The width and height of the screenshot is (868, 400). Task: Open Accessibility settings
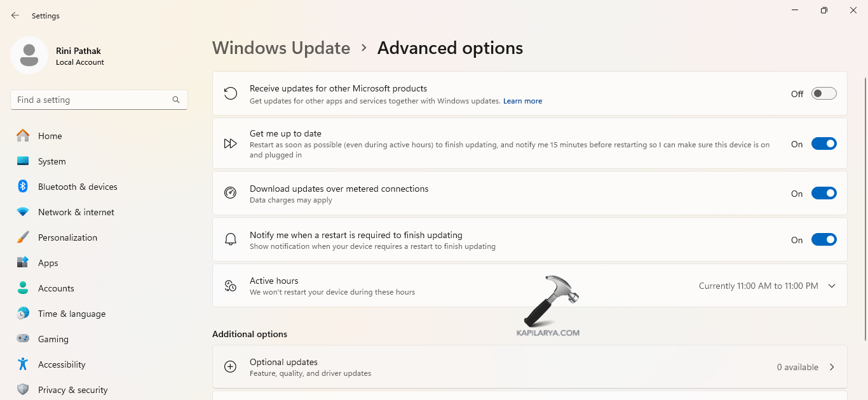coord(61,364)
